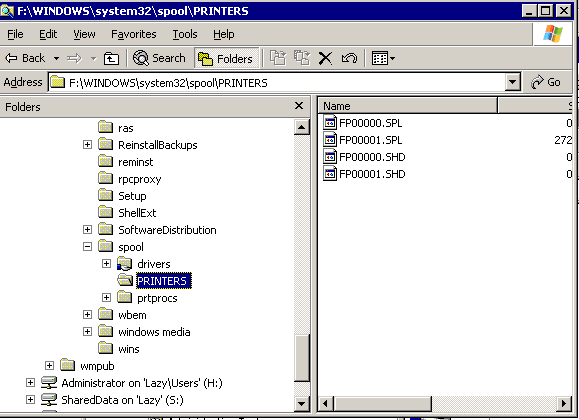579x420 pixels.
Task: Click the spool folder icon
Action: [x=106, y=246]
